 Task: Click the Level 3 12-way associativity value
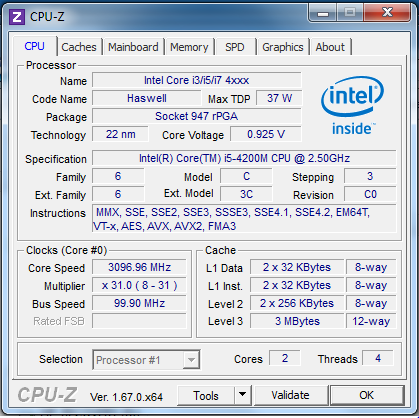click(x=371, y=321)
